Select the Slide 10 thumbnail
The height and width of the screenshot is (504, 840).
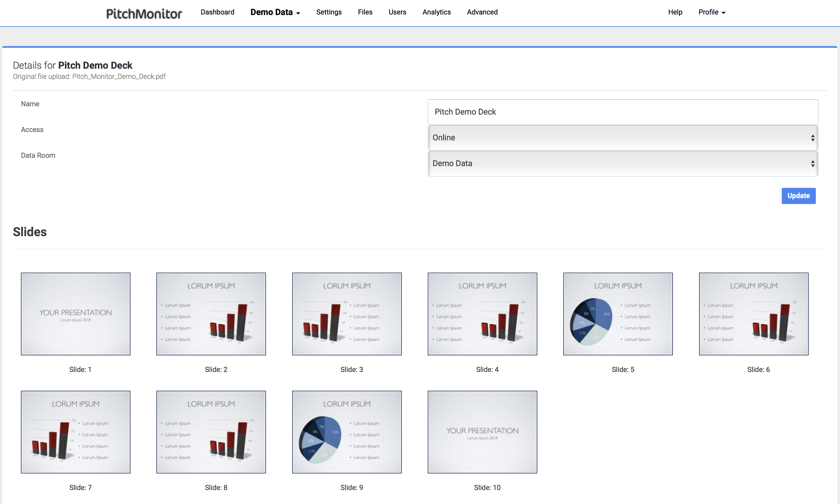click(482, 432)
